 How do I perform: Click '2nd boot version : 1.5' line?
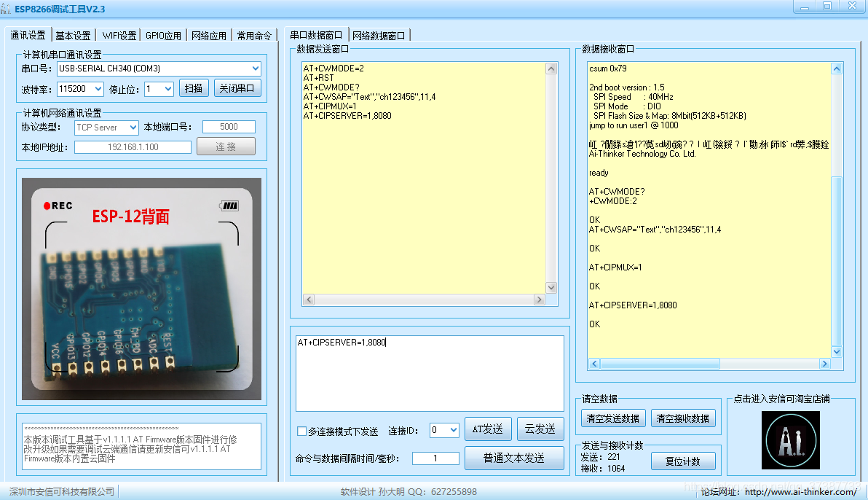click(627, 87)
